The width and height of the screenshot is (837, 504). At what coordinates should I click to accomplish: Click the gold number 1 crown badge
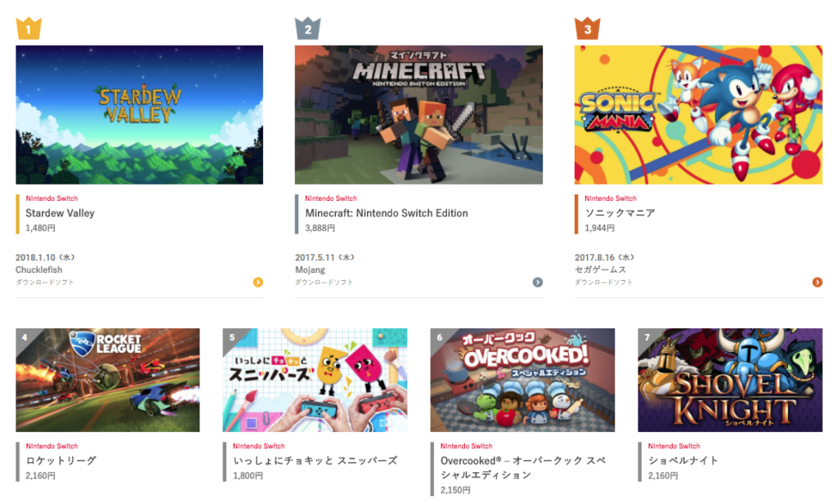point(29,29)
